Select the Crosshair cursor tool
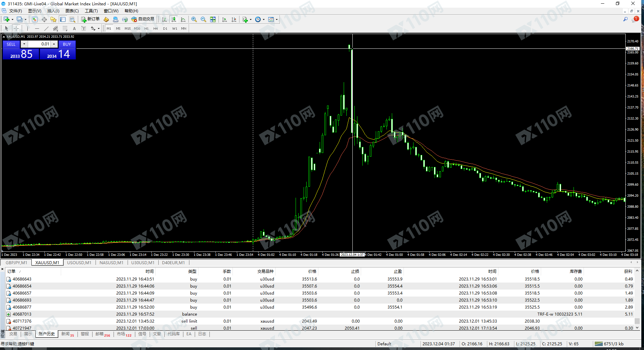Image resolution: width=644 pixels, height=350 pixels. (16, 28)
